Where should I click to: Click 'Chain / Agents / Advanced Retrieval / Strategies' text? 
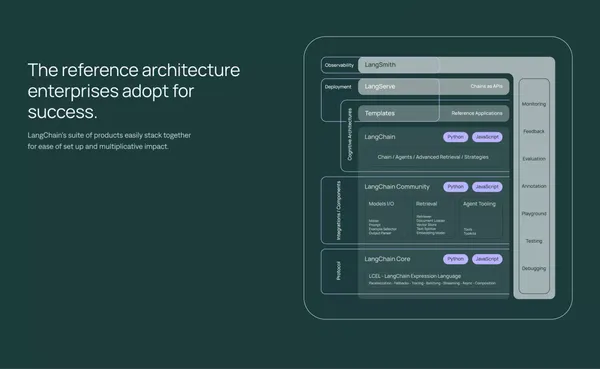coord(433,157)
